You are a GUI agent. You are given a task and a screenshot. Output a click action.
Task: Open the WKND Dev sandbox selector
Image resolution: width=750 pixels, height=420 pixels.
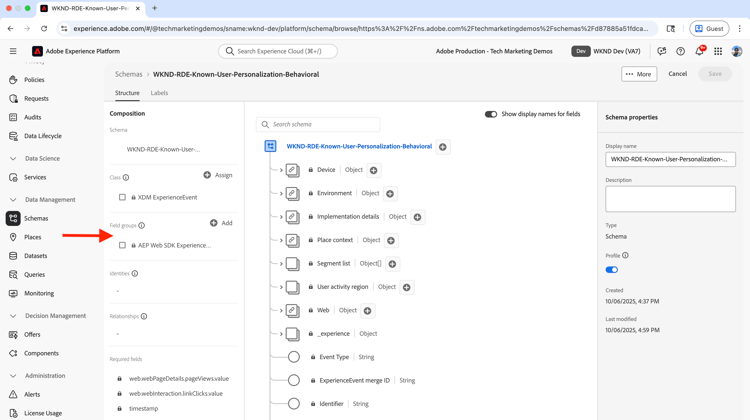click(x=607, y=51)
